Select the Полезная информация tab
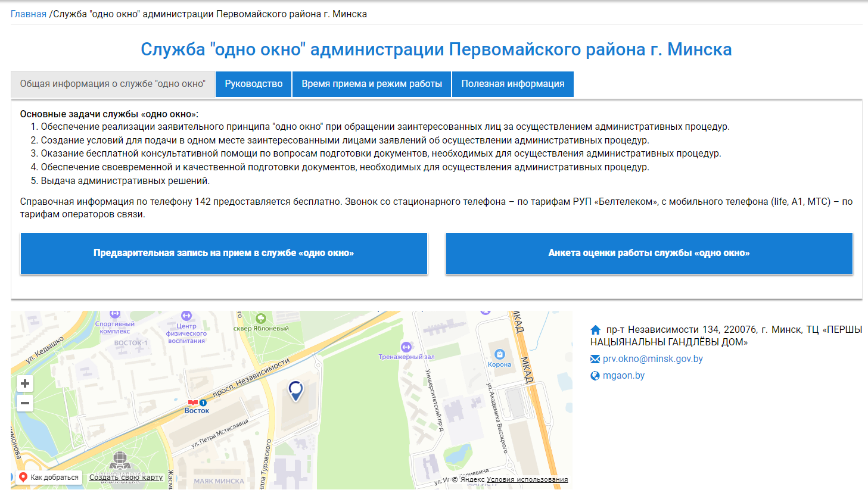Screen dimensions: 868x496 click(x=513, y=84)
